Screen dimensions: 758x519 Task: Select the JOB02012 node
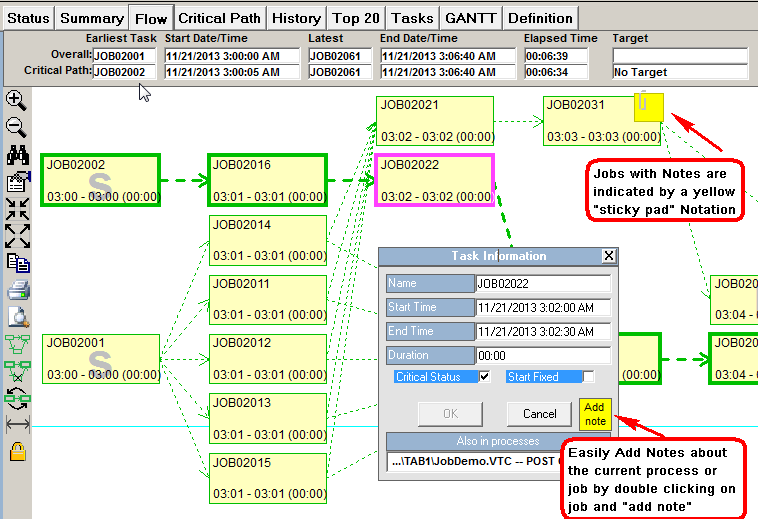point(268,359)
